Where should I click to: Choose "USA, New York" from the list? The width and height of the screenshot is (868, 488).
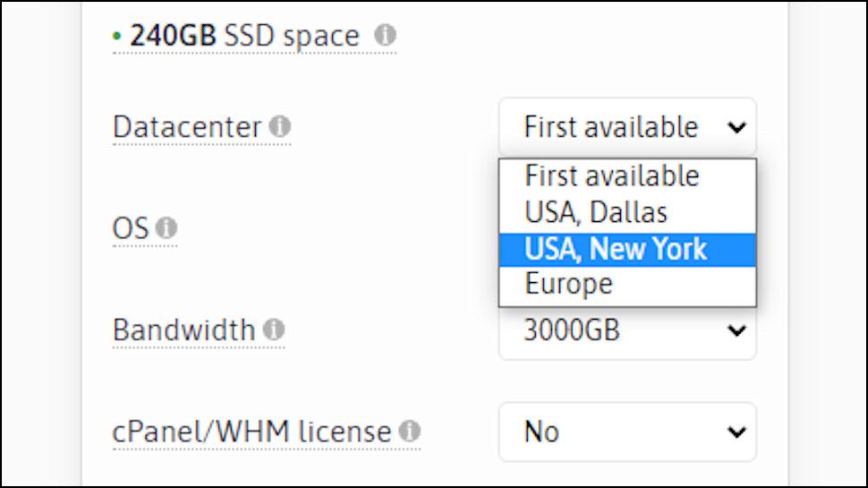[x=616, y=249]
